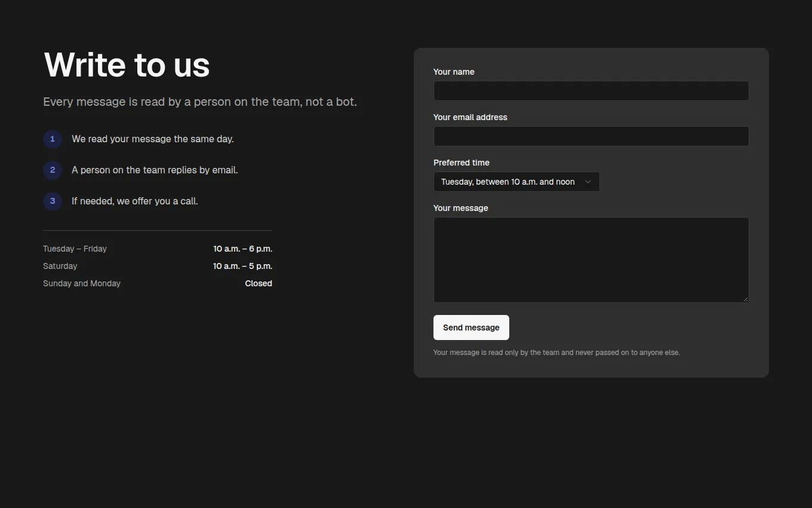Click the step 1 number badge

(x=53, y=139)
